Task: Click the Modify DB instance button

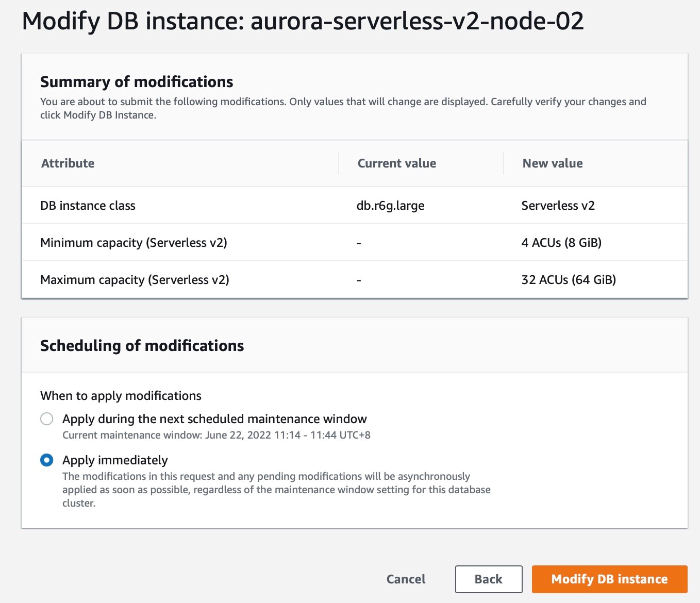Action: point(609,579)
